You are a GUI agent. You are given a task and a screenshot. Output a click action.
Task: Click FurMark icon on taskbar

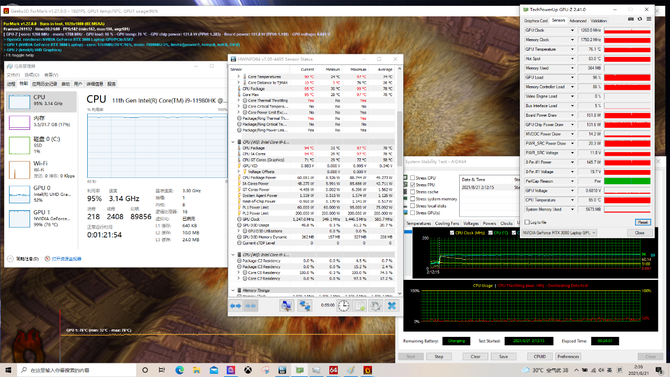pos(367,370)
